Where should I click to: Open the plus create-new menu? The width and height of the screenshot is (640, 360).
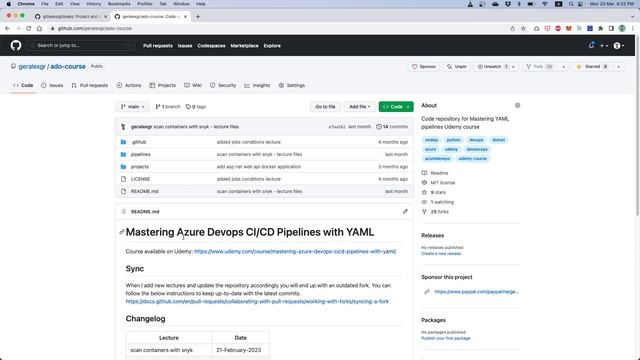(x=604, y=46)
